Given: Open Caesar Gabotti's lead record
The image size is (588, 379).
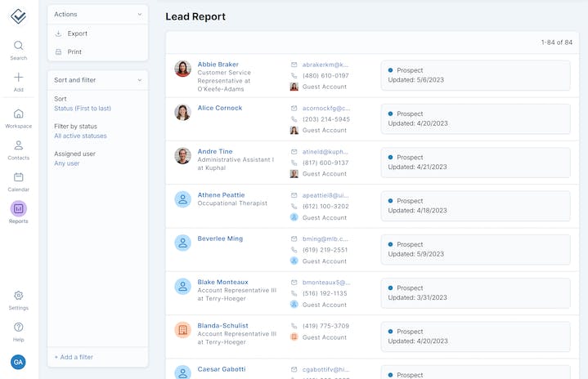Looking at the screenshot, I should (x=222, y=369).
